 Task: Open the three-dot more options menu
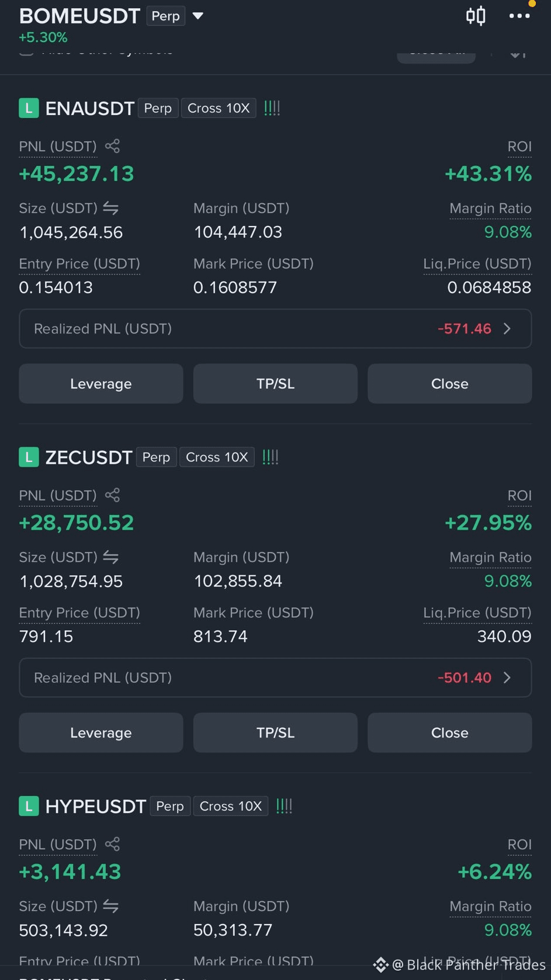click(519, 16)
